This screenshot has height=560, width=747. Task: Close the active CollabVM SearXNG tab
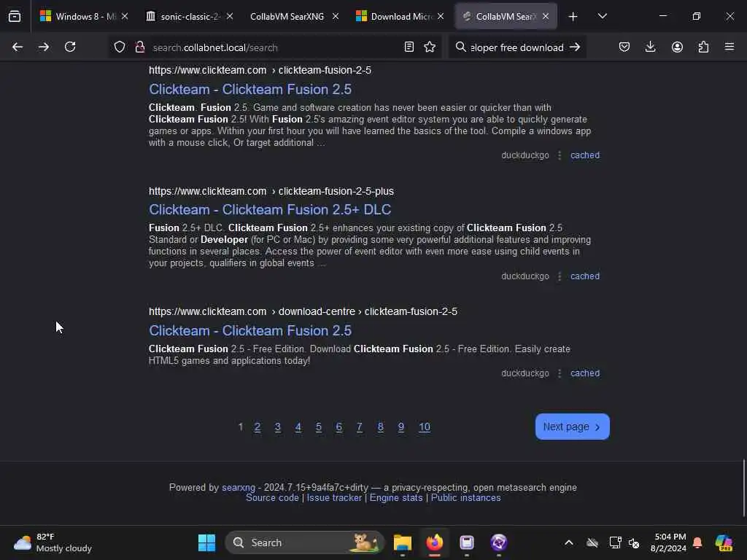click(x=546, y=17)
